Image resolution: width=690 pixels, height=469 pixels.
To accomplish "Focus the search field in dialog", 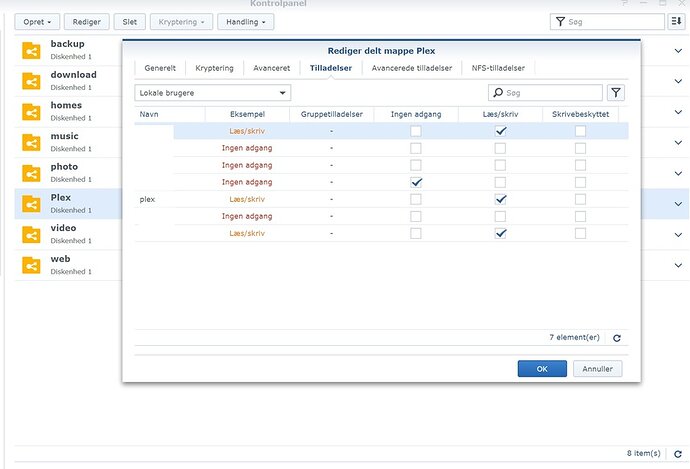I will (x=545, y=93).
